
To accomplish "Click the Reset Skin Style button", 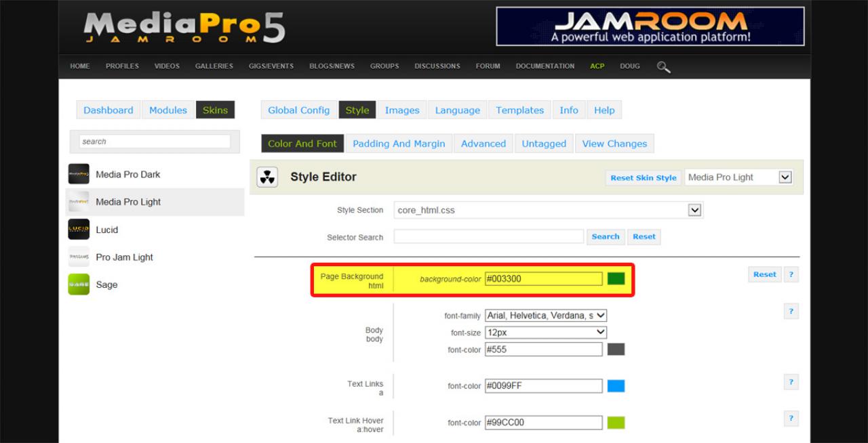I will tap(644, 178).
